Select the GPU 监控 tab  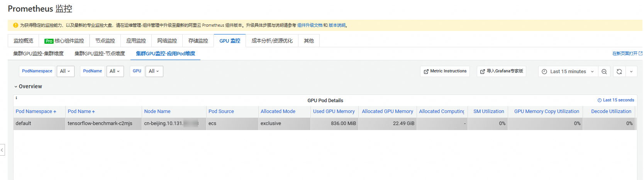click(x=230, y=41)
